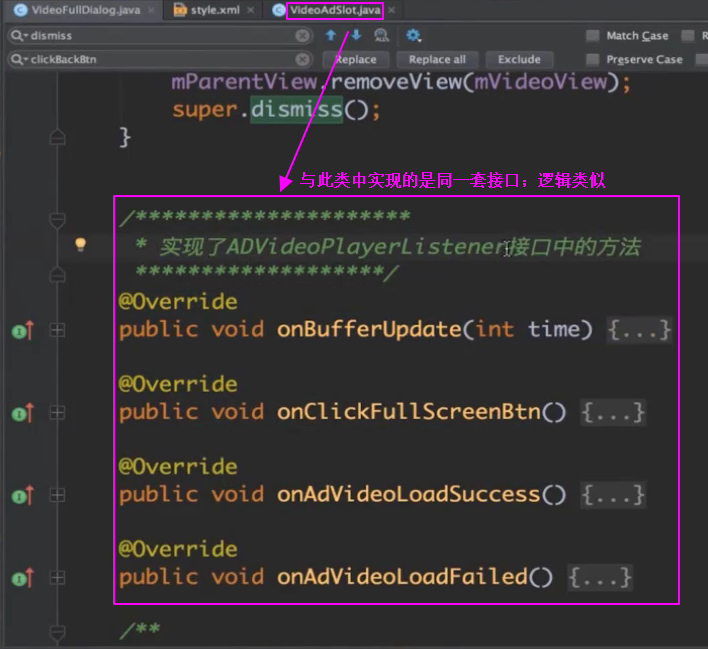Open search history dropdown in find field
Image resolution: width=708 pixels, height=649 pixels.
[x=19, y=36]
